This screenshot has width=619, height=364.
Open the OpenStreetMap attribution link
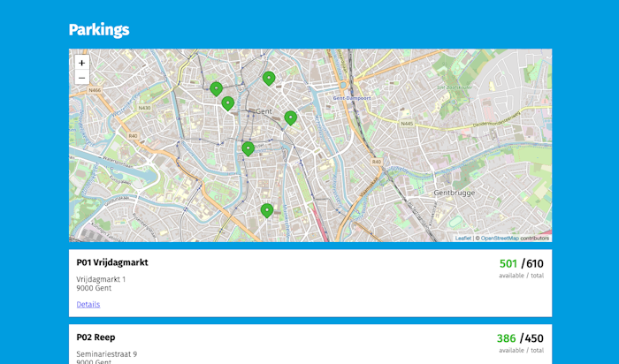tap(500, 239)
